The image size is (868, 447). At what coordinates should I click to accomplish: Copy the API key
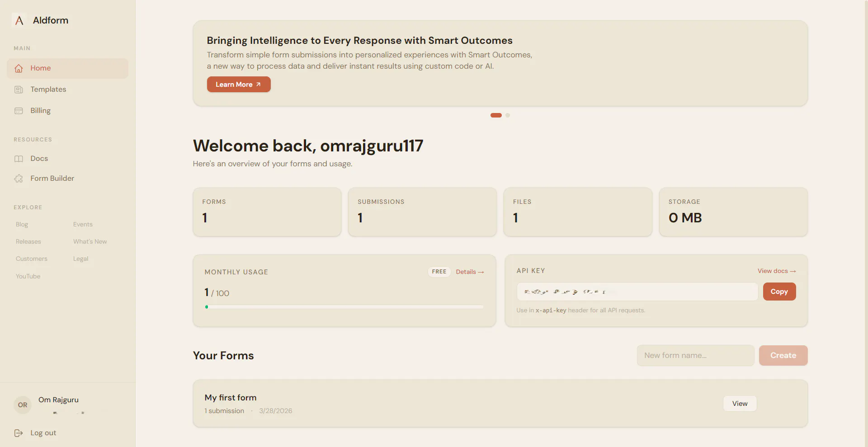779,292
